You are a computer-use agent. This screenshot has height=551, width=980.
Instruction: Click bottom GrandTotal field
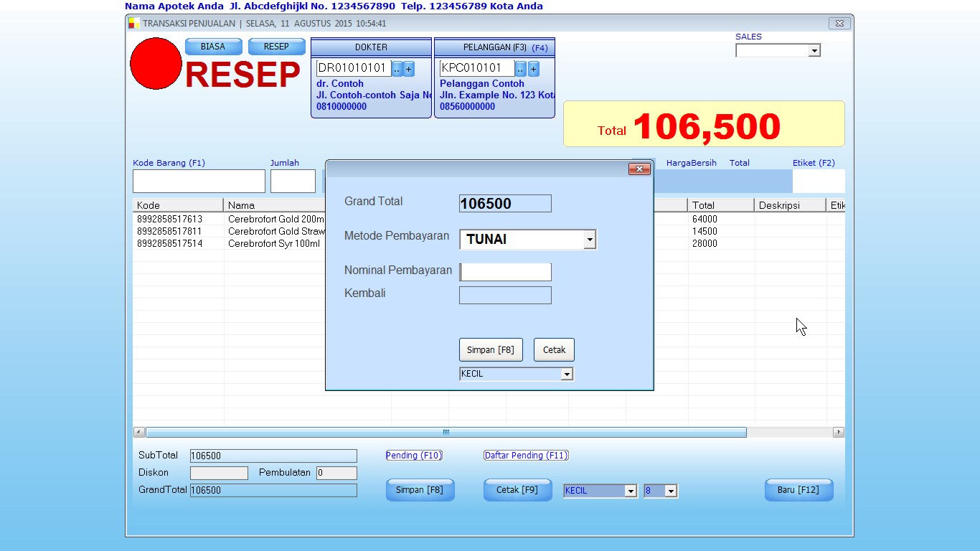click(x=273, y=491)
